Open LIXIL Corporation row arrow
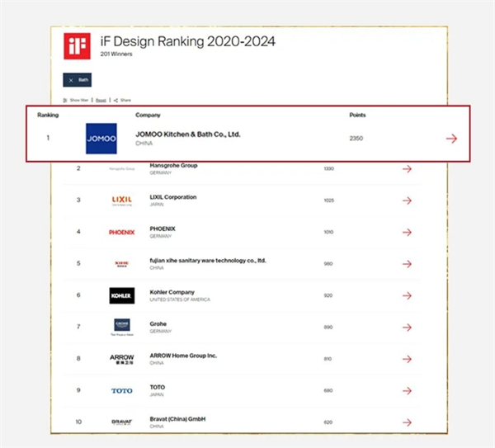The image size is (495, 448). point(407,200)
